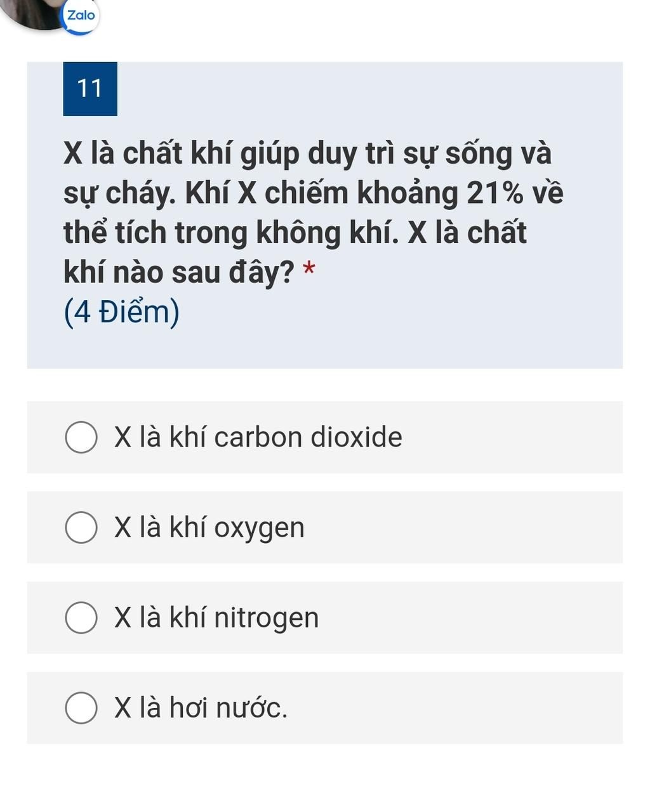Tap the 'X là hơi nước.' answer text
Viewport: 650px width, 812px height.
pyautogui.click(x=201, y=708)
